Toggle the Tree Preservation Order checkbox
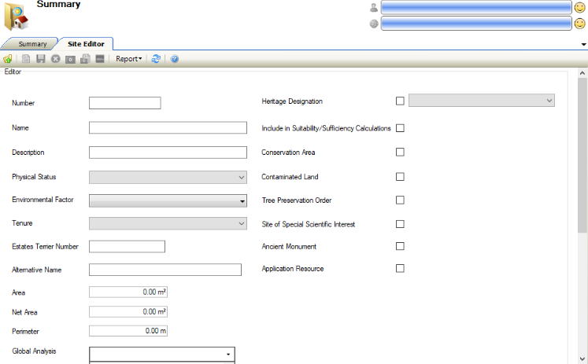Image resolution: width=588 pixels, height=364 pixels. point(400,200)
